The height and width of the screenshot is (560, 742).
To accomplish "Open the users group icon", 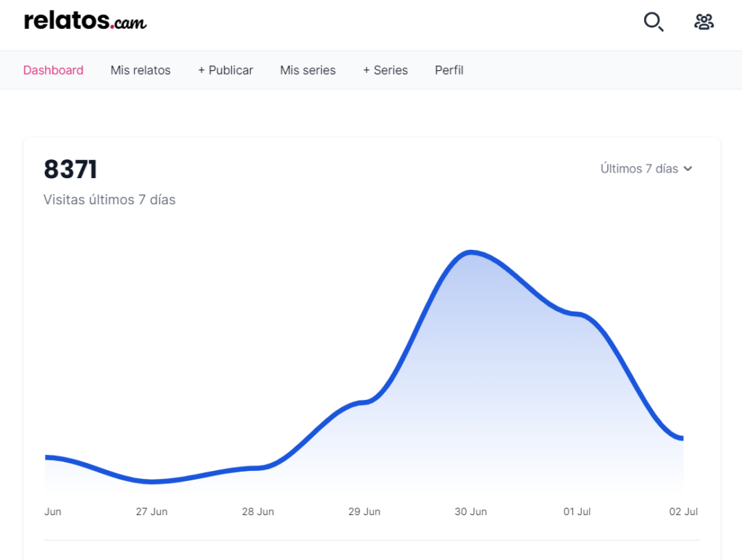I will point(704,22).
